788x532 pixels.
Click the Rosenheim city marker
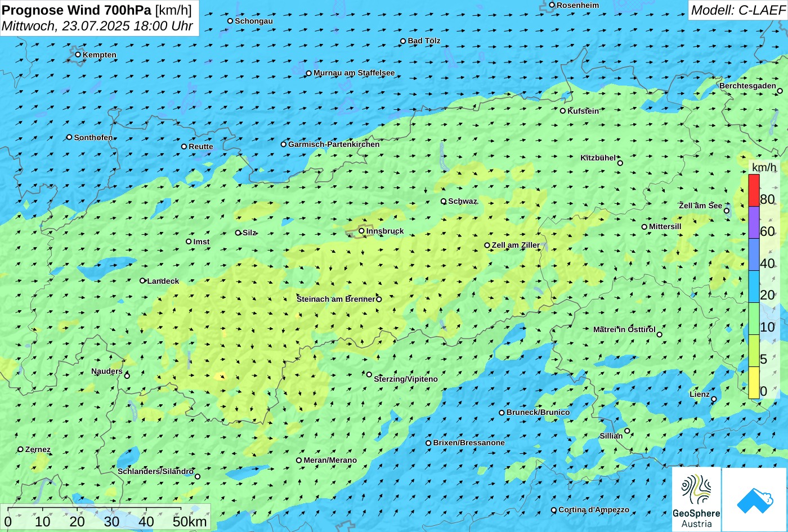point(552,5)
